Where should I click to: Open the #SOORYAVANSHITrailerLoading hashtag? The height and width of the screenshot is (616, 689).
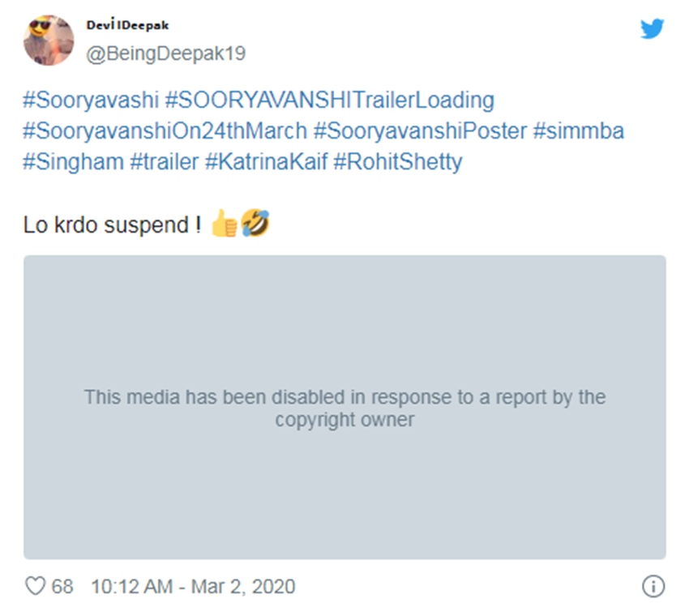(329, 101)
